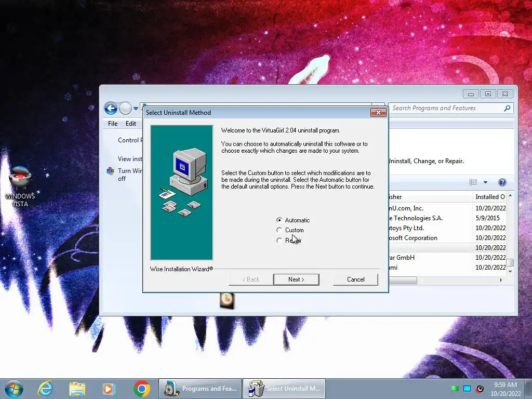Click the 5/9/2015 install date cell
The height and width of the screenshot is (399, 532).
(487, 218)
